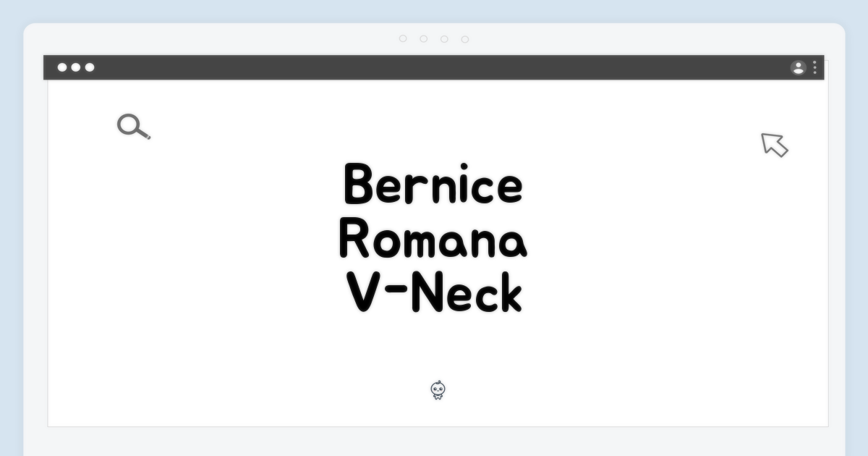Click the middle white window dot
The height and width of the screenshot is (456, 868).
(x=76, y=67)
